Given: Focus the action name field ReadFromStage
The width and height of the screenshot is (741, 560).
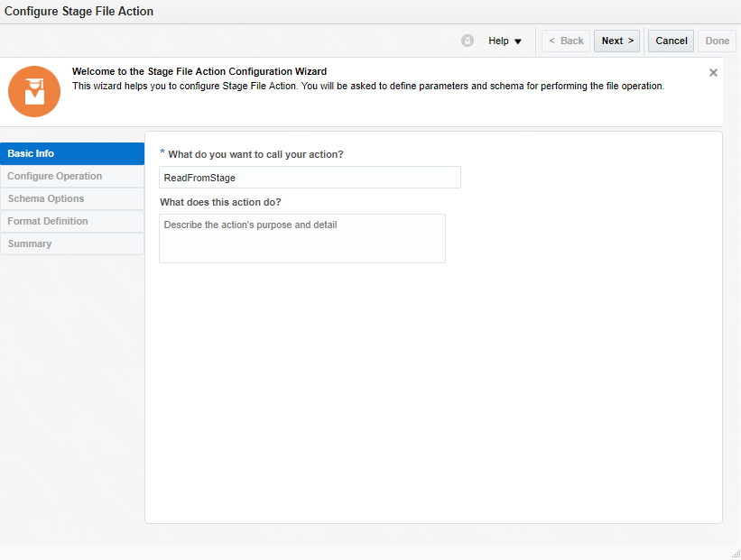Looking at the screenshot, I should tap(310, 178).
